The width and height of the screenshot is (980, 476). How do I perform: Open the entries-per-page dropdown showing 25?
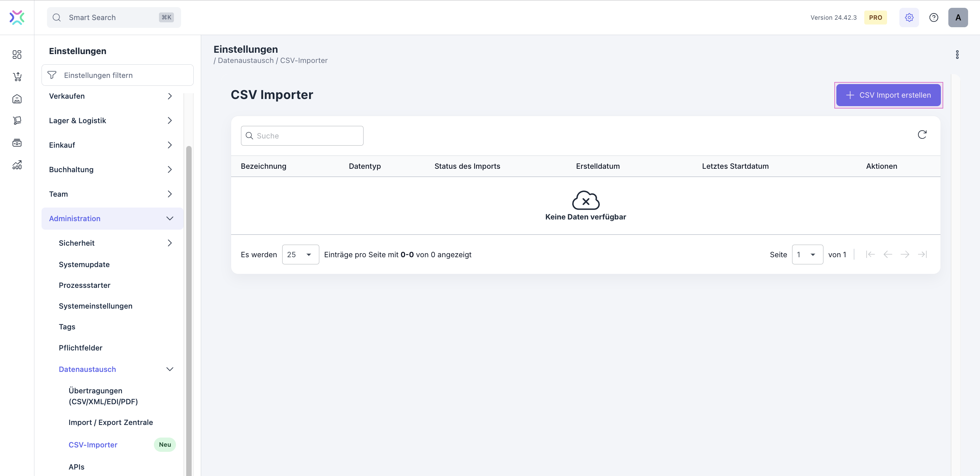point(300,255)
